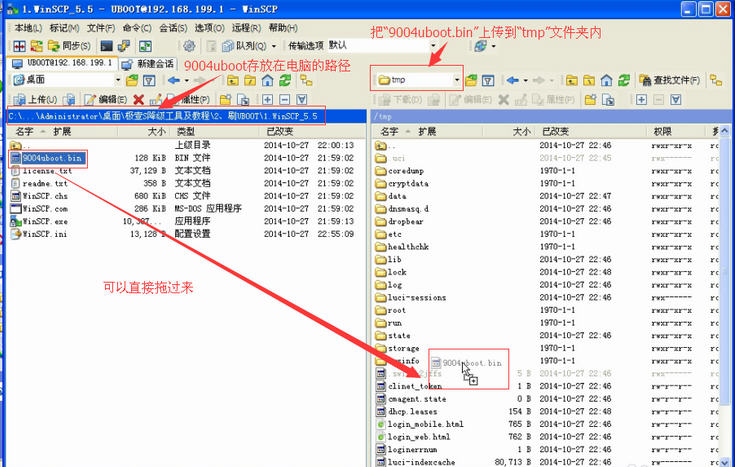This screenshot has height=467, width=735.
Task: Go back in the local panel
Action: tap(174, 81)
